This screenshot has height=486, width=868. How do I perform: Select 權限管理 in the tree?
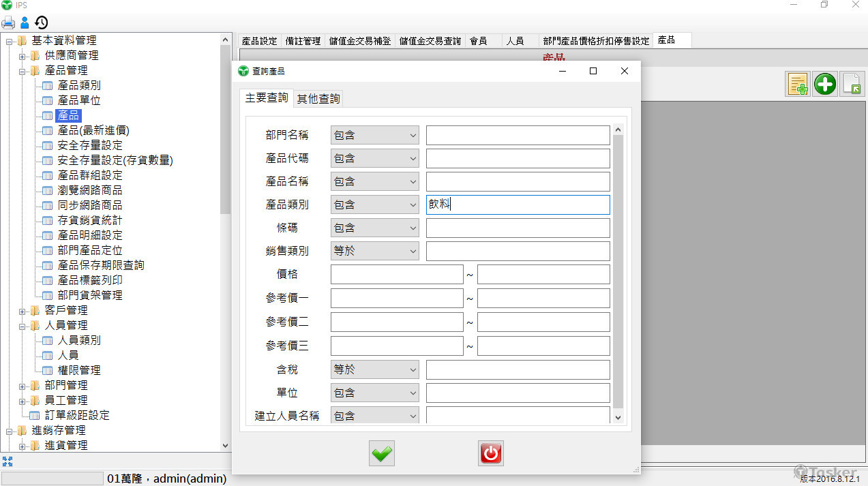pos(79,370)
